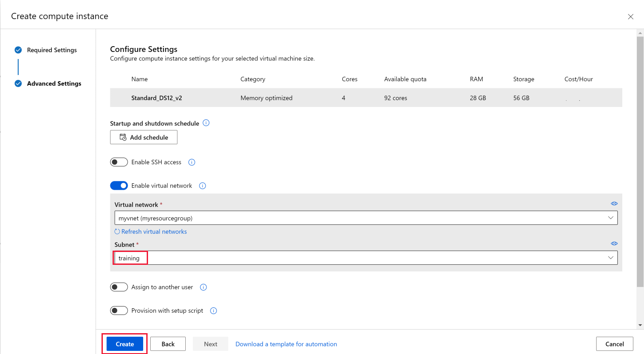Viewport: 644px width, 354px height.
Task: Click info icon beside Provision with setup script
Action: coord(213,311)
